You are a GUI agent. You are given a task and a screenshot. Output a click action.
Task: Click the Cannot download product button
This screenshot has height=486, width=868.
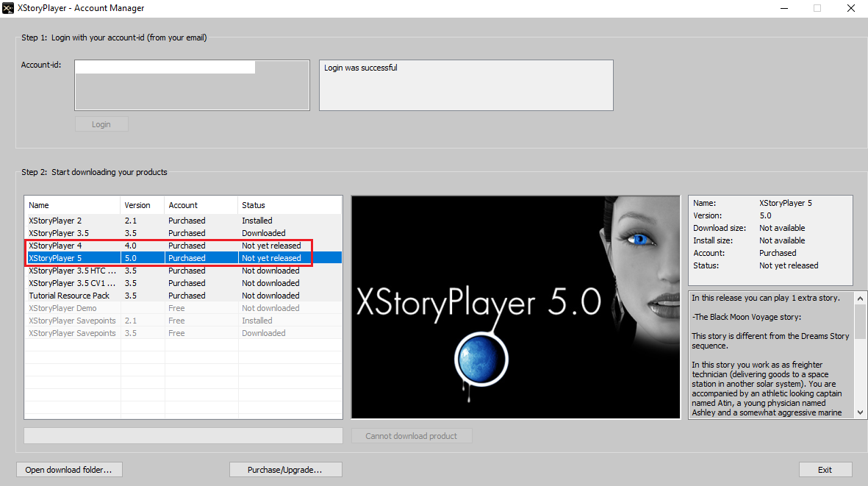(x=412, y=435)
